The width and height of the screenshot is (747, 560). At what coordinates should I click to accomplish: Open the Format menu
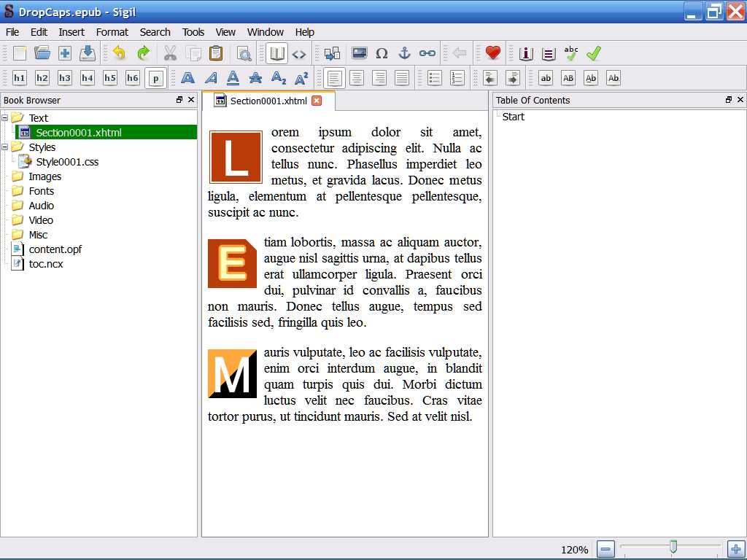point(112,32)
